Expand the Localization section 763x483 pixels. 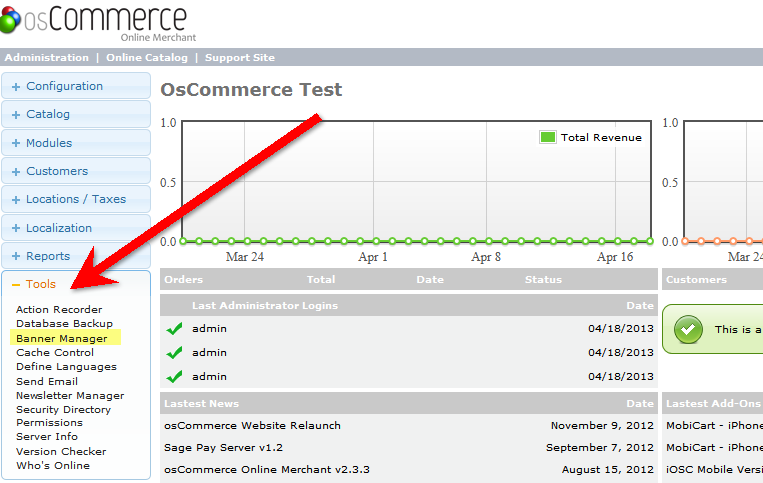coord(76,228)
